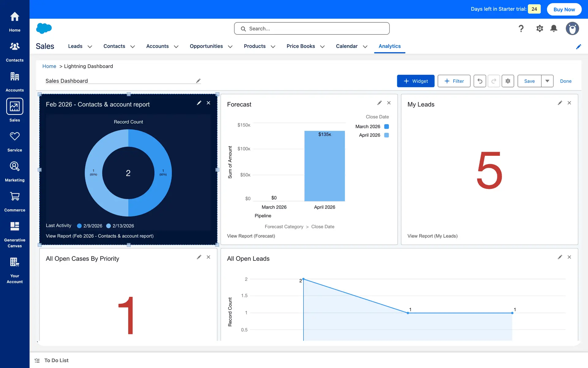Screen dimensions: 588x368
Task: Click the undo arrow button
Action: pos(480,81)
